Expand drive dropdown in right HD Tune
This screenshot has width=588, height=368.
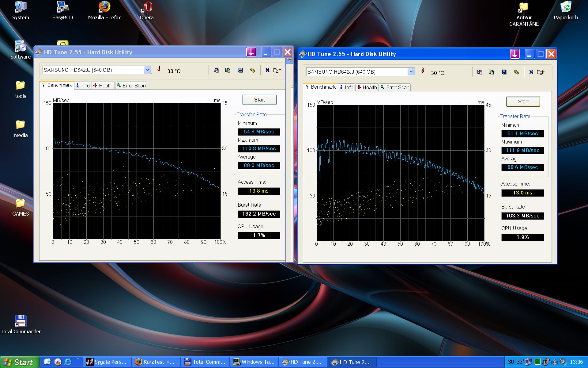[411, 72]
